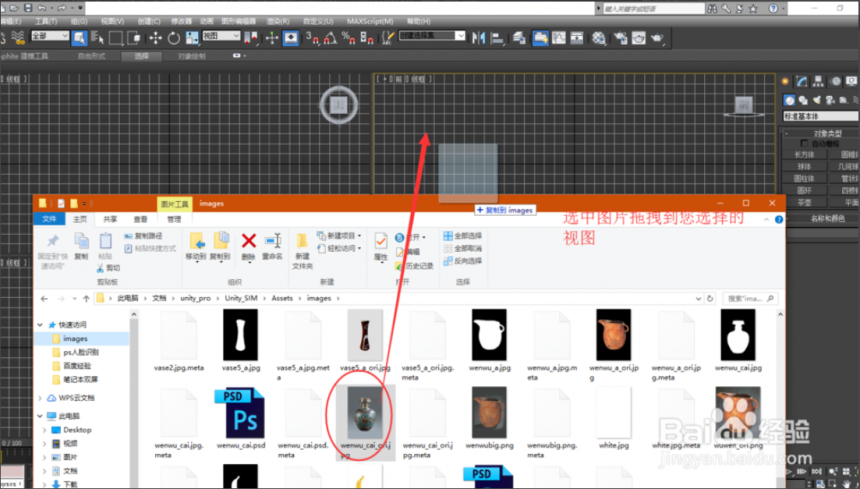Viewport: 860px width, 489px height.
Task: Click the Explorer search box
Action: [x=749, y=299]
